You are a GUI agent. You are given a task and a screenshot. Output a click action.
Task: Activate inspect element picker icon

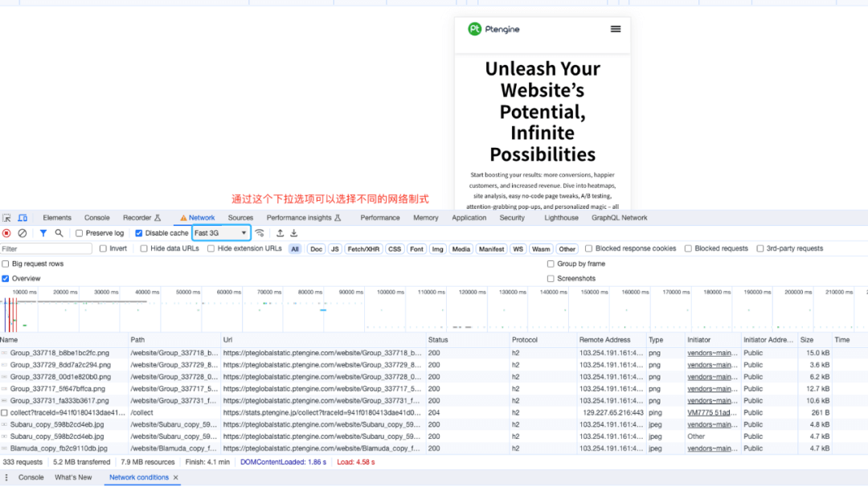pos(7,218)
